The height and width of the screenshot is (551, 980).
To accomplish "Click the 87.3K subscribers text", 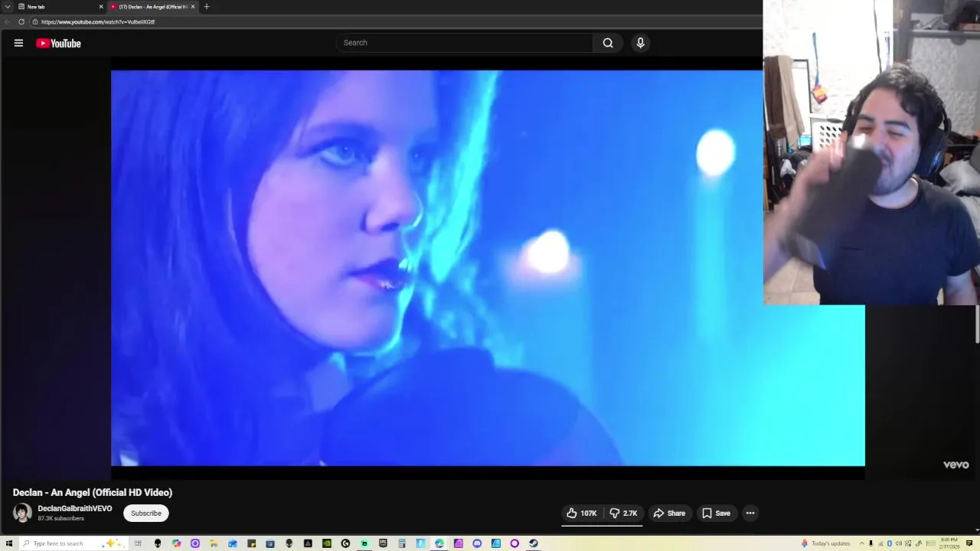I will (x=61, y=519).
